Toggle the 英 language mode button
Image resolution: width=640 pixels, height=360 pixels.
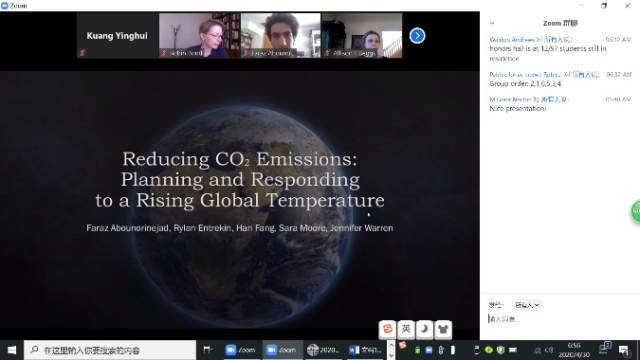pos(406,329)
